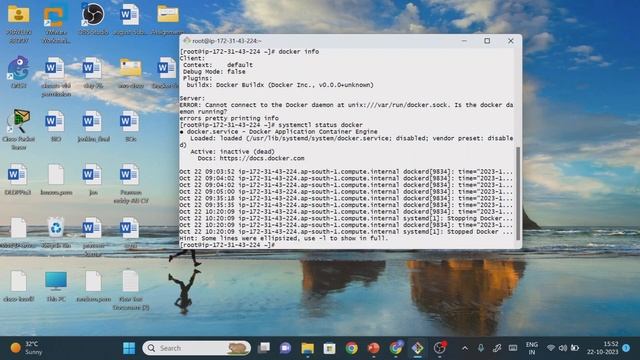Open Teams Chat from the taskbar
Viewport: 640px width, 360px height.
(285, 348)
